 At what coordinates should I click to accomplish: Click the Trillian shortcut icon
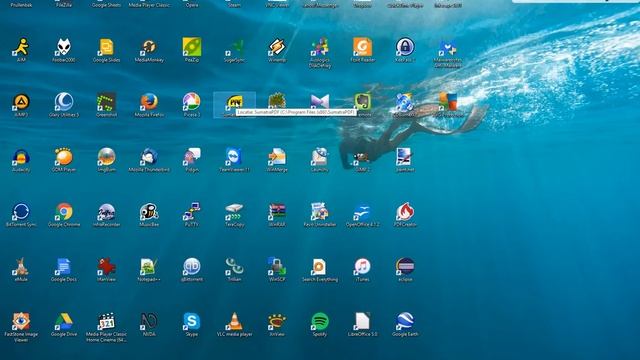[234, 267]
